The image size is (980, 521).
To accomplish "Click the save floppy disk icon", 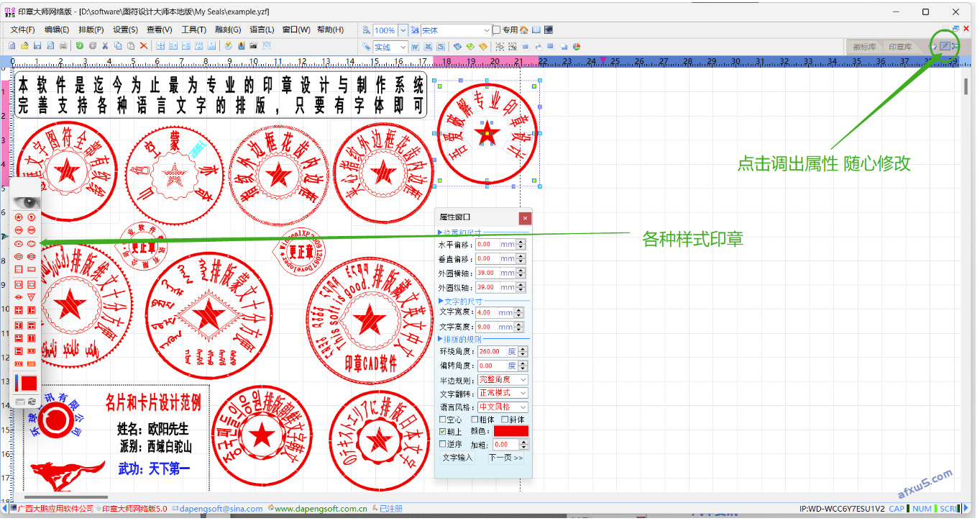I will (39, 46).
